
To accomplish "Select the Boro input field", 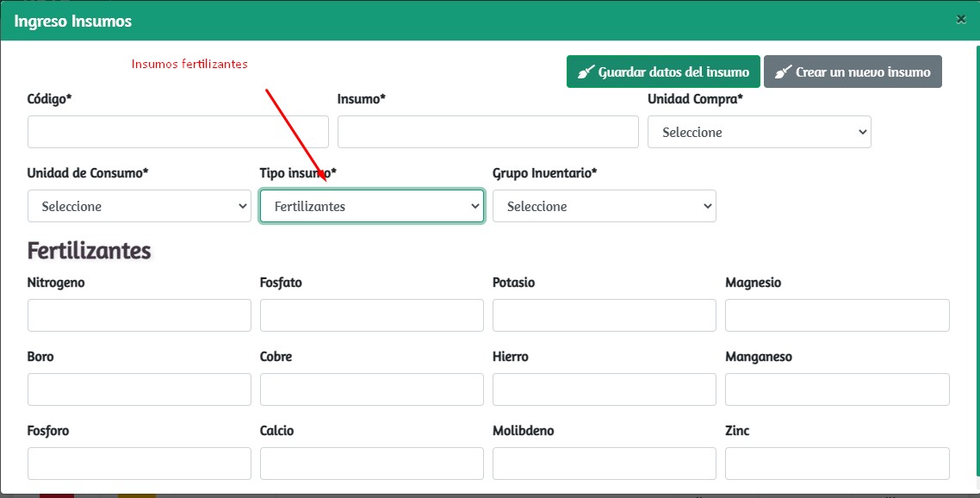I will 139,389.
